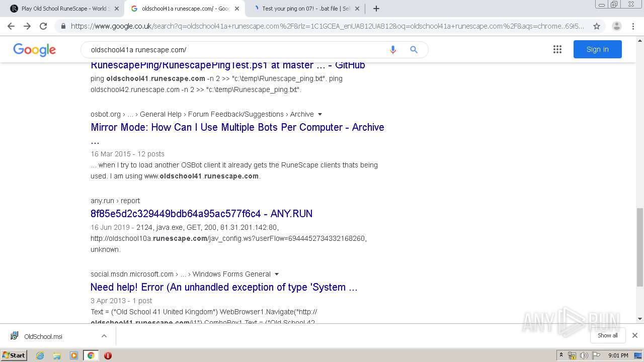Screen dimensions: 644x362
Task: Open the downloaded OldSchool.msi file
Action: point(44,336)
